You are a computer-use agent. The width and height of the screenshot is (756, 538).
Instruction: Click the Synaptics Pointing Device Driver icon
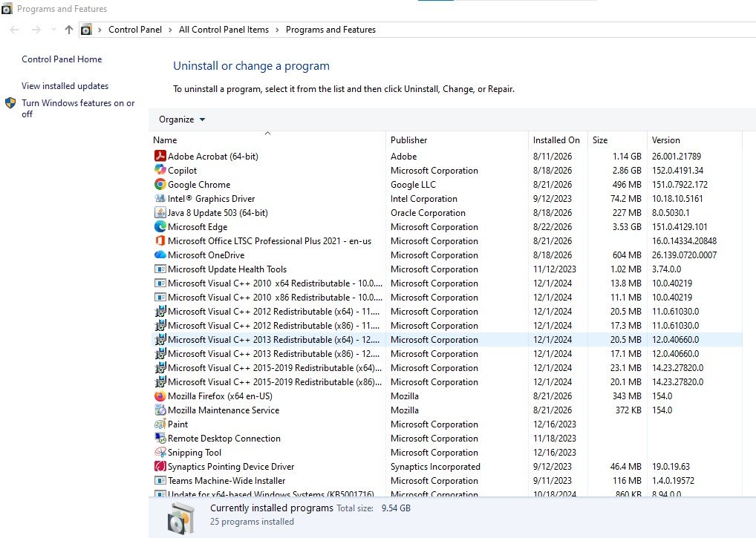(160, 466)
